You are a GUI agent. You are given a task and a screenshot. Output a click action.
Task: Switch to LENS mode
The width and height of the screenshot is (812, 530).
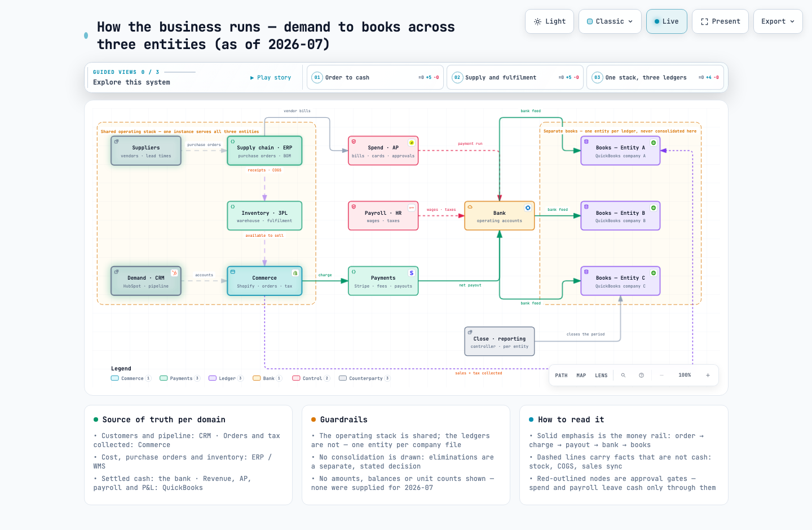601,375
